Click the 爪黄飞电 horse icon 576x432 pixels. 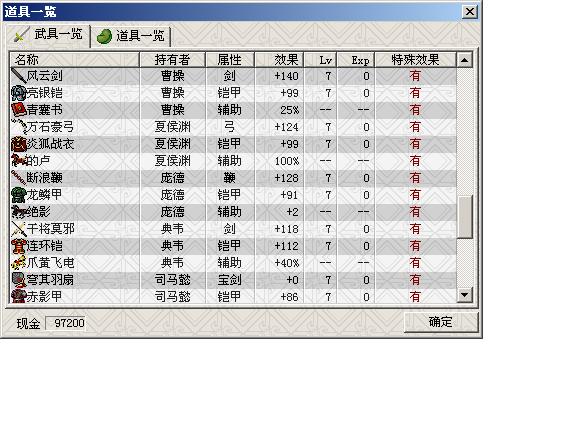[x=18, y=263]
